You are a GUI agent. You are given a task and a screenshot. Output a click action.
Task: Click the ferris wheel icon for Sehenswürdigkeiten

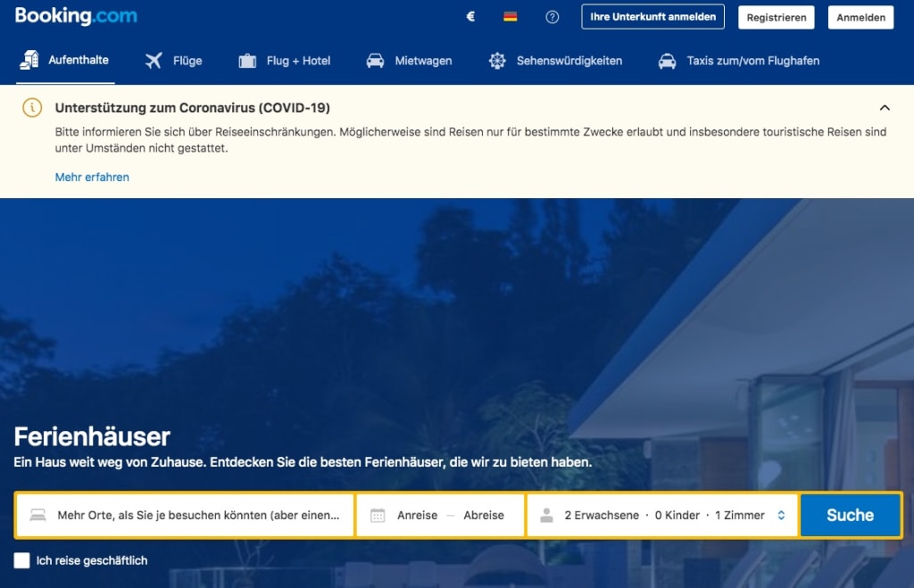coord(497,61)
